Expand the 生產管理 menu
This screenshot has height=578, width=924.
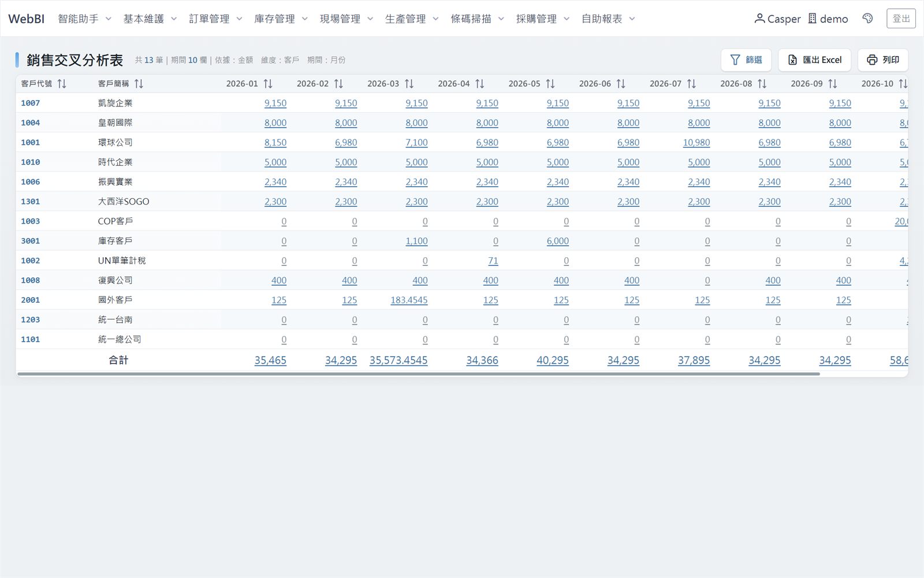point(412,18)
